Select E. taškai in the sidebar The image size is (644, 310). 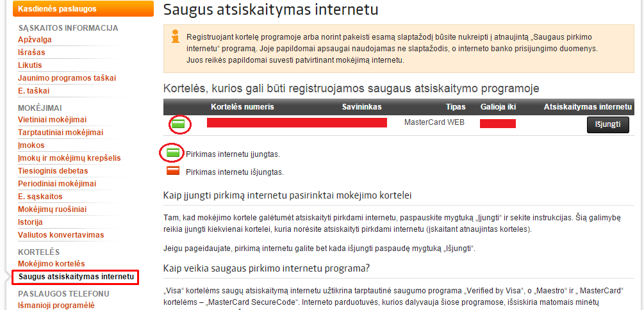[34, 91]
